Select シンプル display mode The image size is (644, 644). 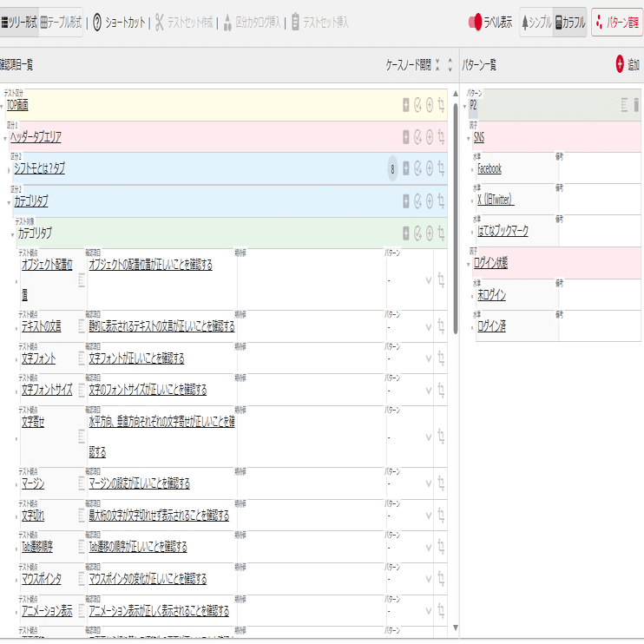[x=536, y=23]
